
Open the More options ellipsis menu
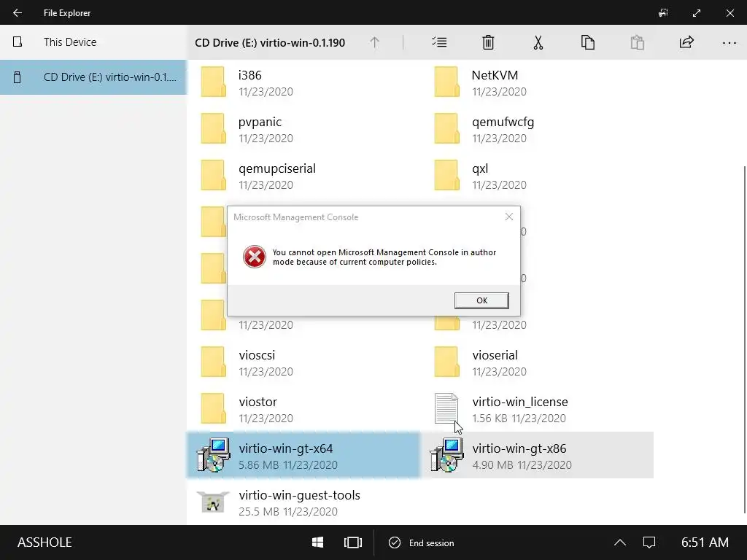(x=729, y=43)
